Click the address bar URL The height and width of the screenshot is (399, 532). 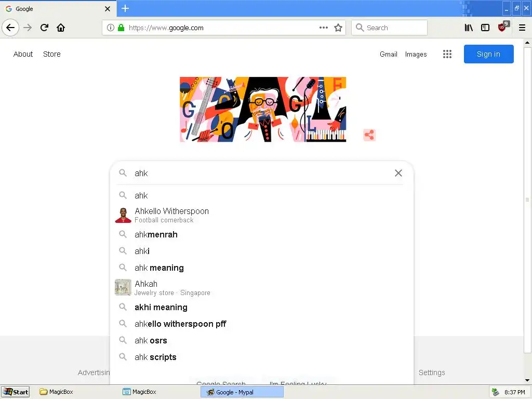click(166, 28)
